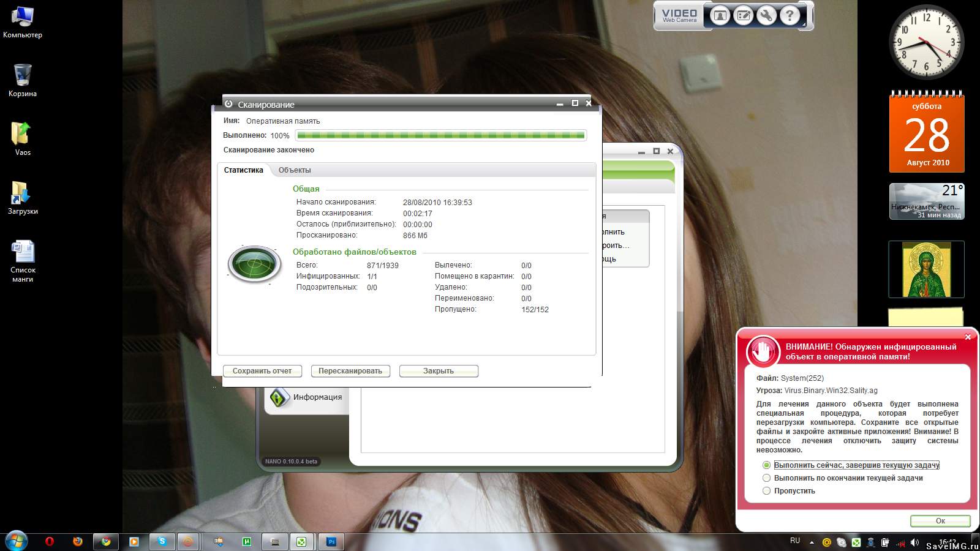Click the total count '871/1939'
The width and height of the screenshot is (980, 551).
coord(383,266)
